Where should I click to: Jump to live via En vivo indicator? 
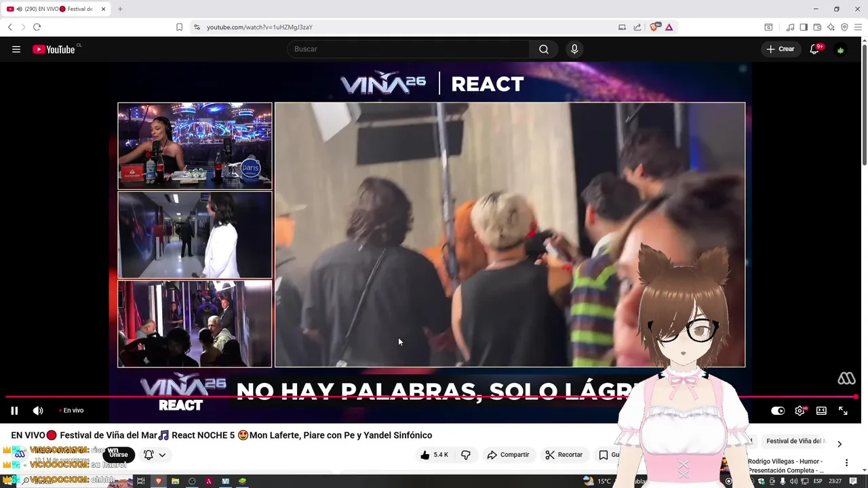(x=72, y=410)
